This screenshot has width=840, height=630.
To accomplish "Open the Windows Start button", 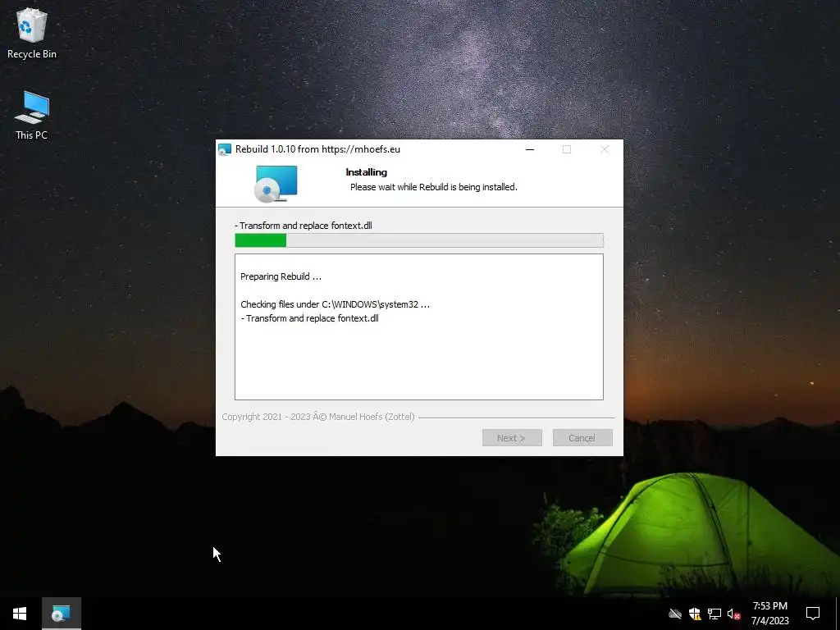I will [20, 614].
